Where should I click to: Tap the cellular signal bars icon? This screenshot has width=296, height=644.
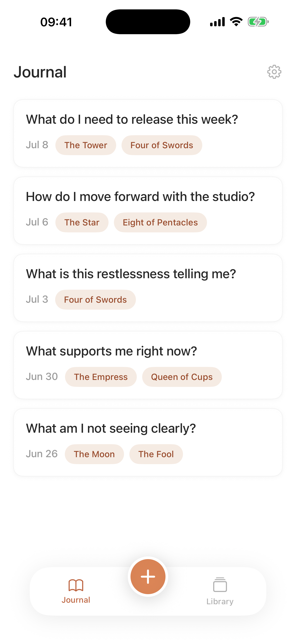click(217, 22)
